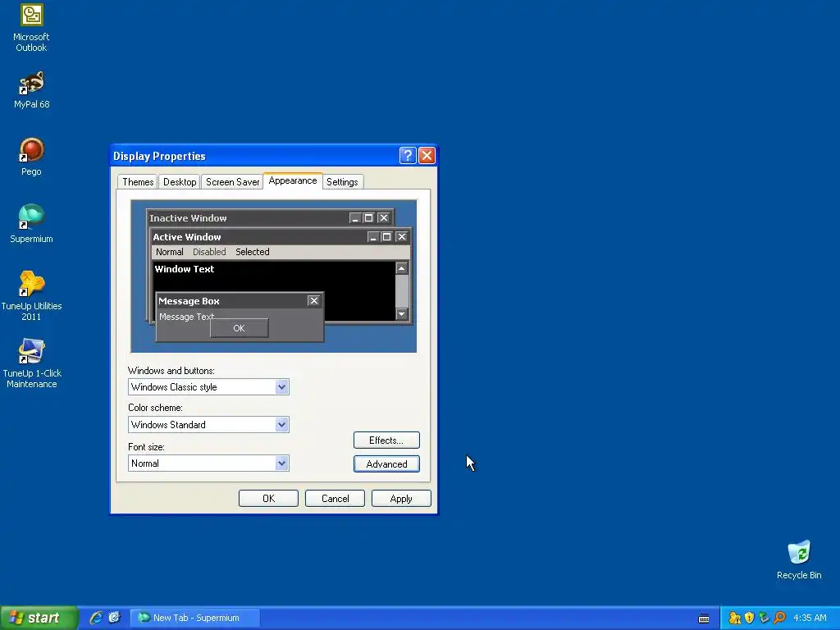Select the Pego desktop icon

click(32, 157)
